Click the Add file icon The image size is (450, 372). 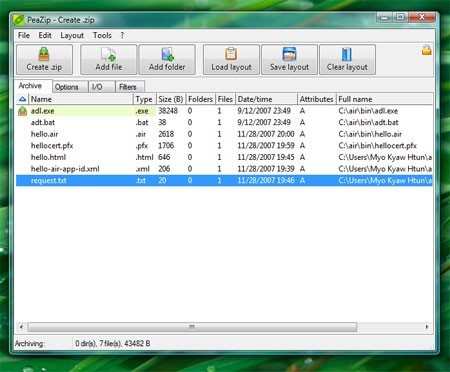[108, 54]
